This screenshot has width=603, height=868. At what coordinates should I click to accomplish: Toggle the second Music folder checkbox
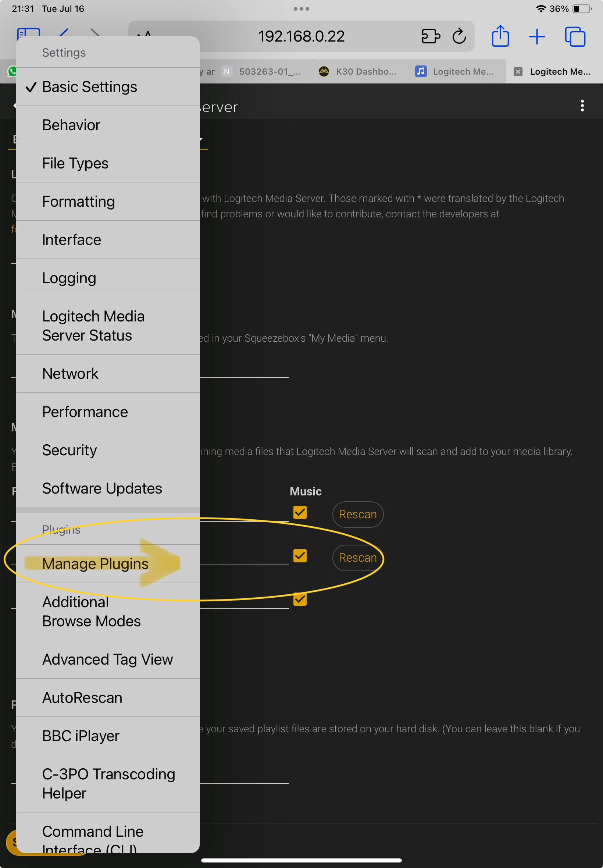300,556
